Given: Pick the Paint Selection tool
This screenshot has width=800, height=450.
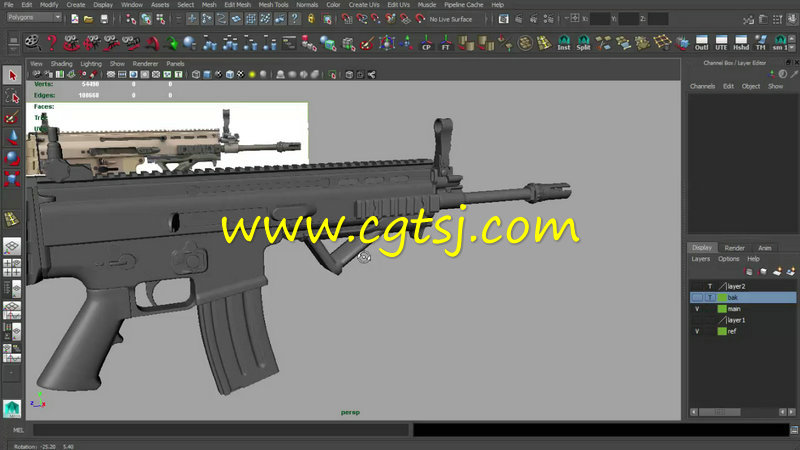Looking at the screenshot, I should [12, 117].
